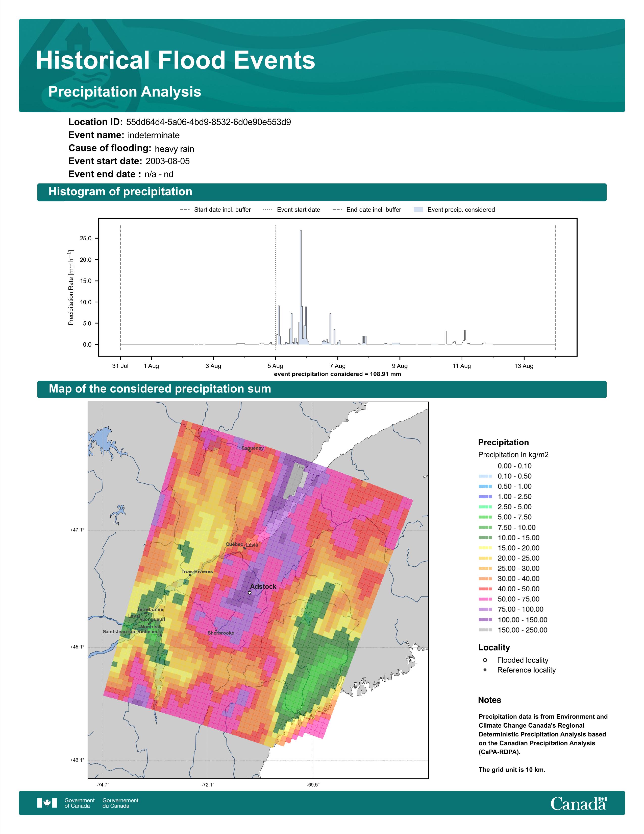
Task: Click the event end date 'n/a - nd'
Action: coord(159,175)
